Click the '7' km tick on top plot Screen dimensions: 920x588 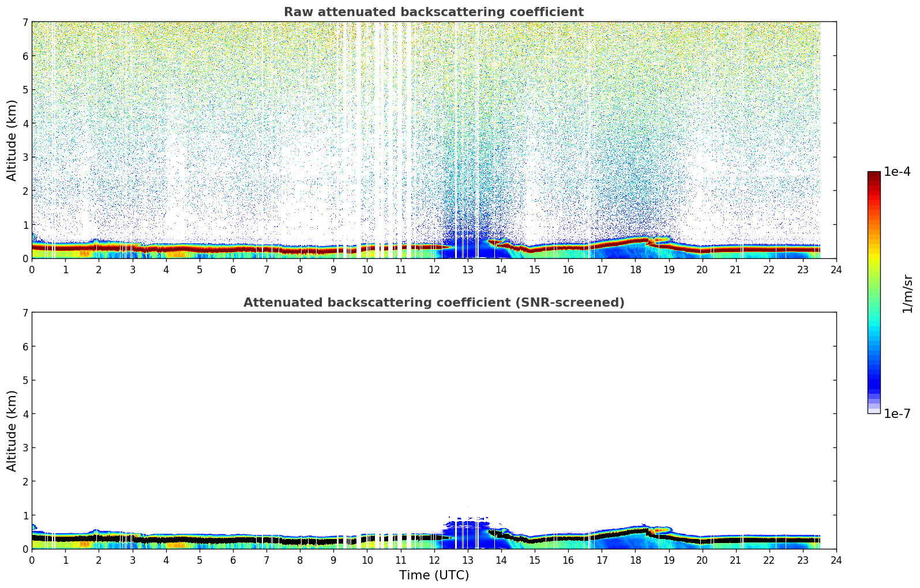coord(25,22)
